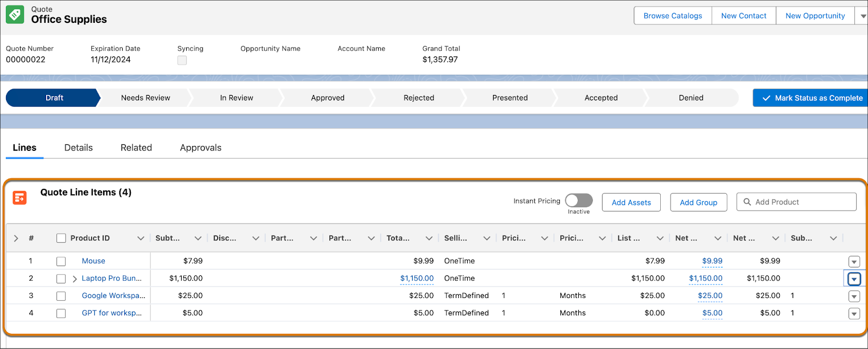Screen dimensions: 868x349
Task: Edit the $1,150.00 total link for Laptop Pro
Action: (417, 278)
